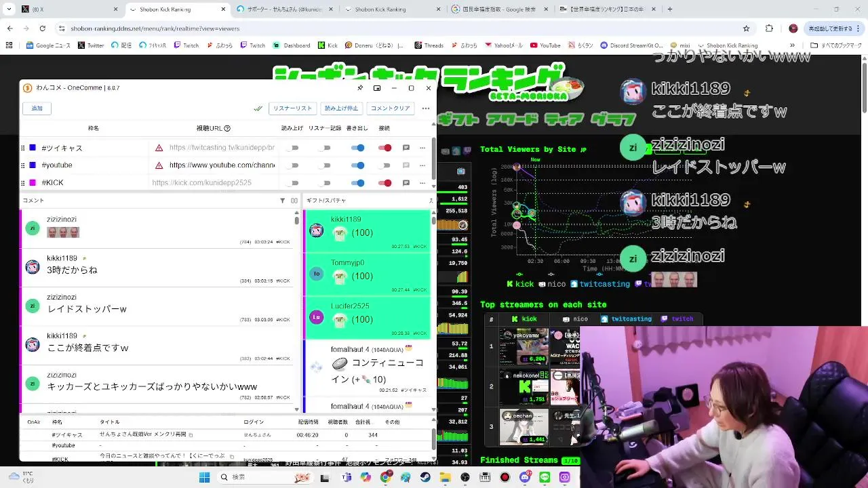Pin the OneComme window on top
Screen dimensions: 868x488
tap(360, 88)
